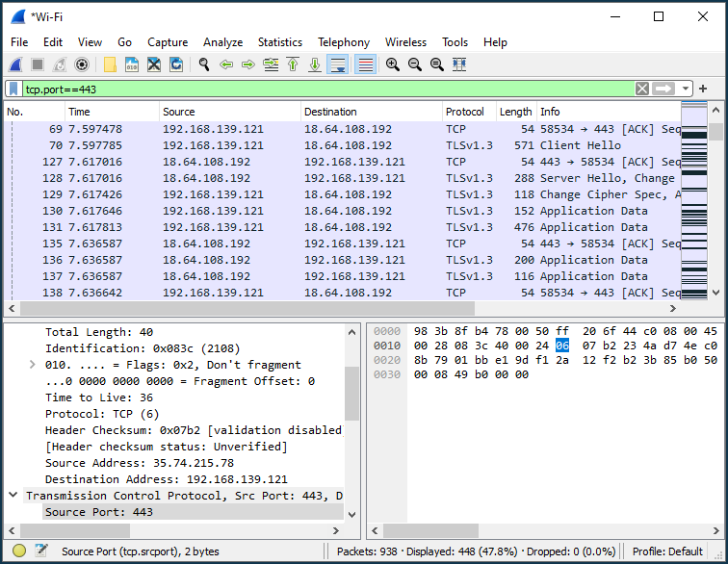Apply the display filter arrow
Screen dimensions: 728x564
[663, 89]
